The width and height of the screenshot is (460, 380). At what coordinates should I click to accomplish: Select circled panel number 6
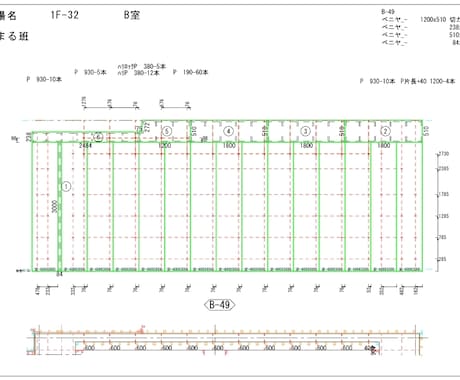(x=98, y=137)
